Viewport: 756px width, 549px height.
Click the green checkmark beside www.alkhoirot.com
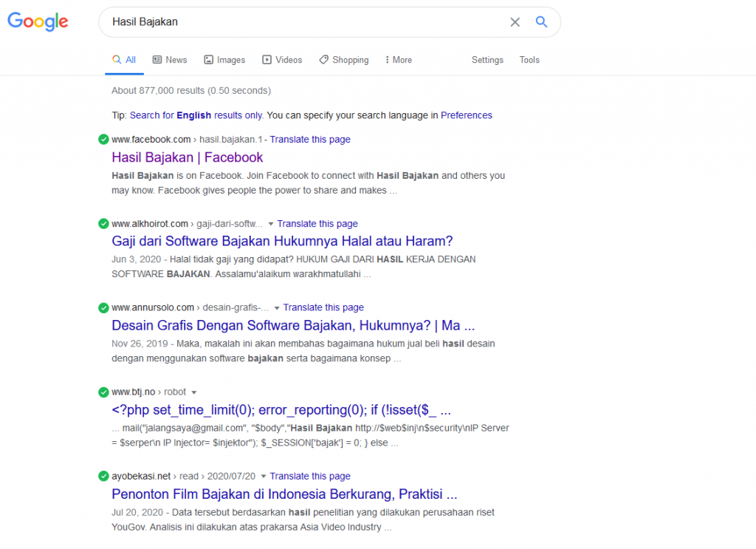pos(103,224)
